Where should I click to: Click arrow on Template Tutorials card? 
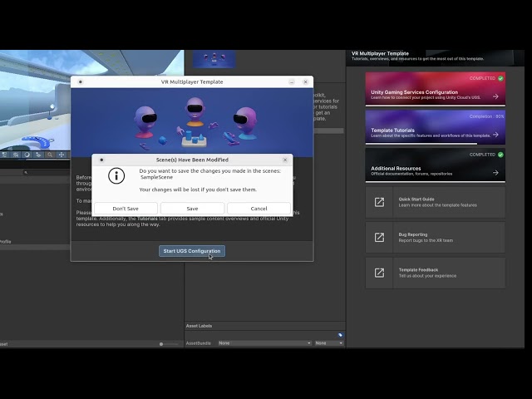[x=495, y=135]
